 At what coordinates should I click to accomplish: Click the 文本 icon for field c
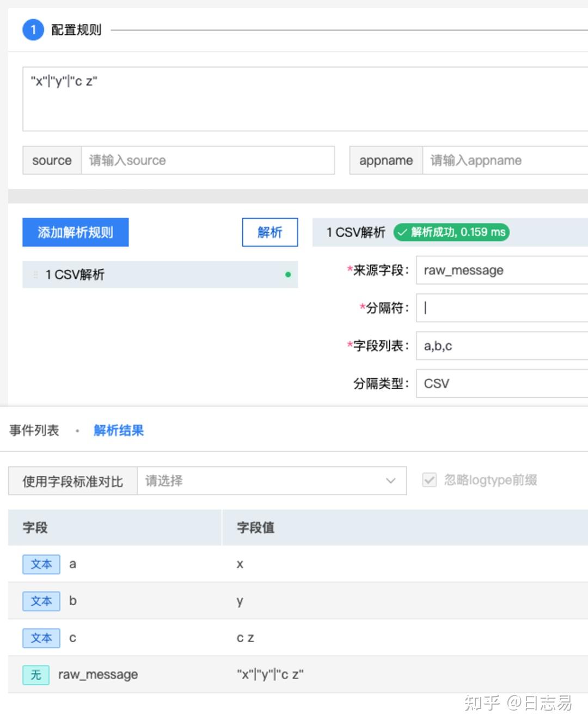41,638
